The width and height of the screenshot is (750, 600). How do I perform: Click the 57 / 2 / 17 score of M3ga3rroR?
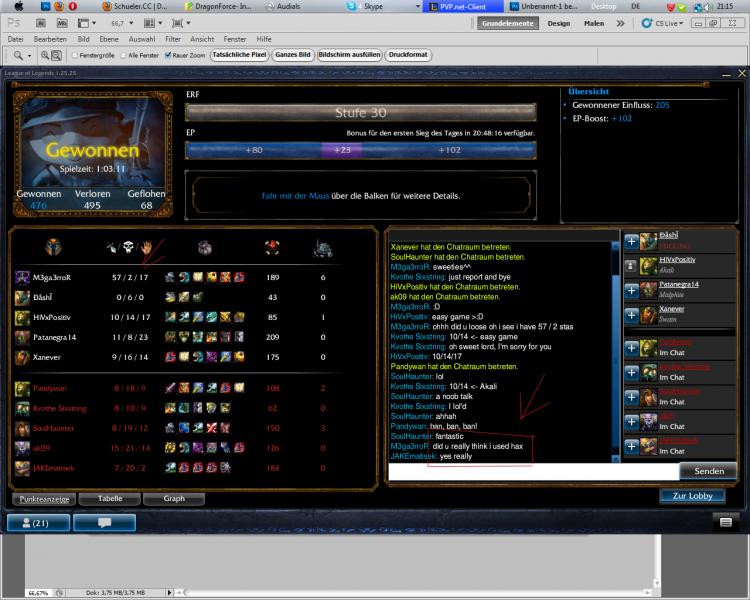pyautogui.click(x=130, y=278)
